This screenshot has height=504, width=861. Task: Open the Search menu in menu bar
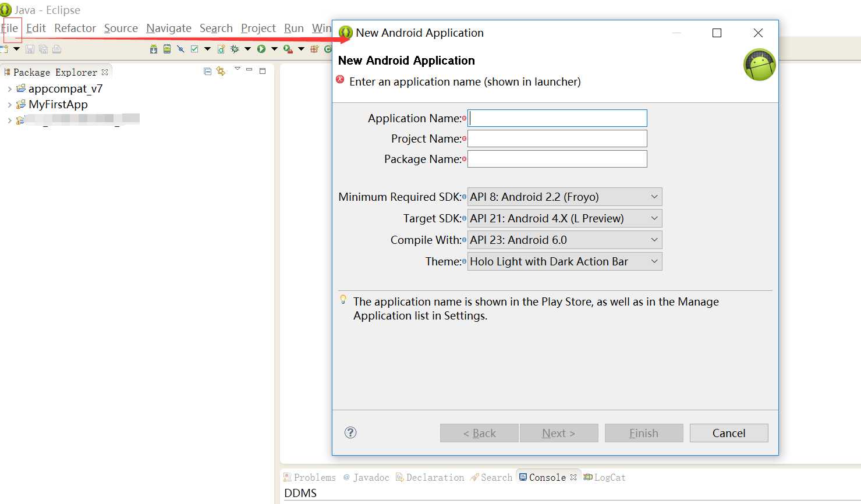coord(216,28)
